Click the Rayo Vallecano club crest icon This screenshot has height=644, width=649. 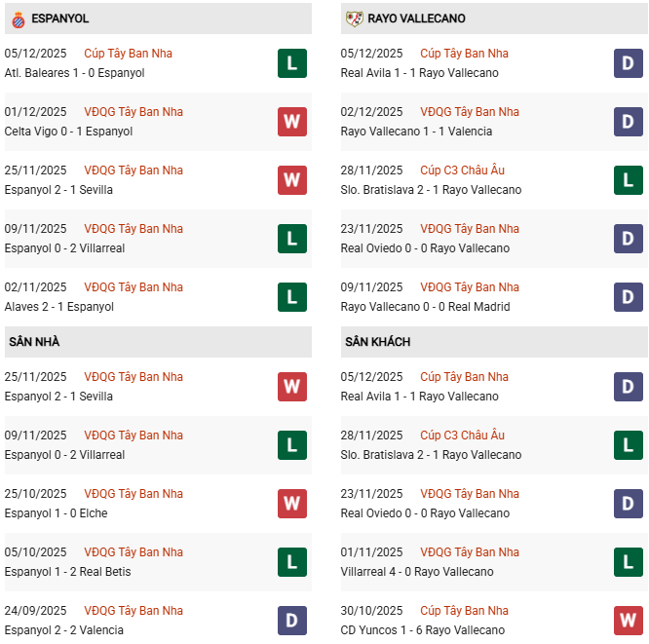[354, 19]
